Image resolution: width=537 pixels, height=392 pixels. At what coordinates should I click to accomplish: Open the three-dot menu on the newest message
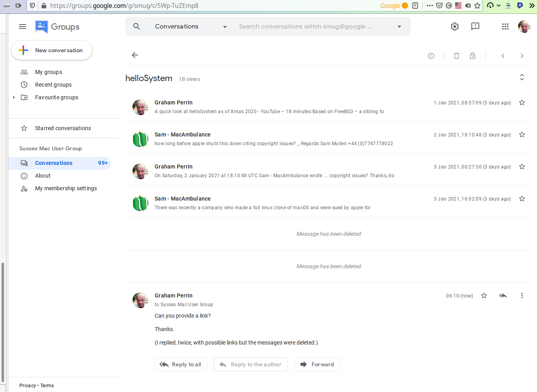[x=522, y=295]
